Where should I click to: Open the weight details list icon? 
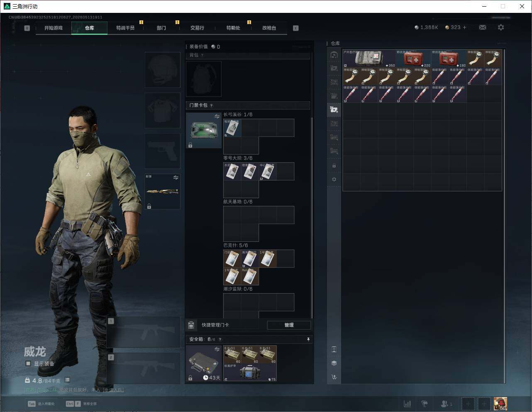click(x=67, y=380)
